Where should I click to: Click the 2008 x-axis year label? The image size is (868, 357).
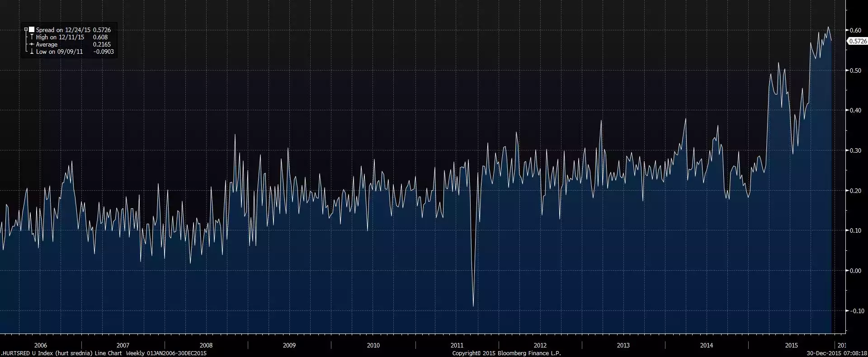pos(206,345)
